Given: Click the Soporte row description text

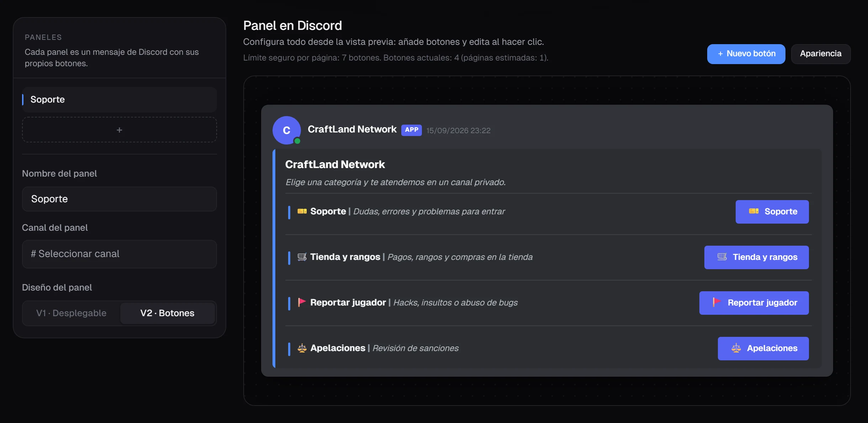Looking at the screenshot, I should point(429,211).
